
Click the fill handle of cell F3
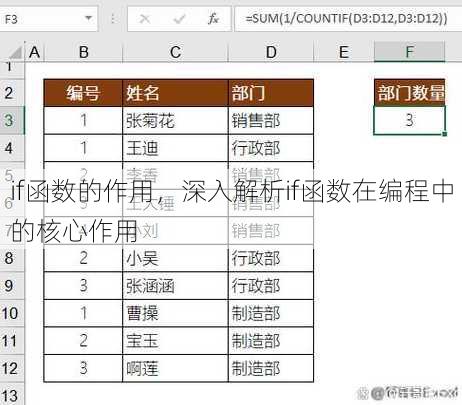point(445,134)
